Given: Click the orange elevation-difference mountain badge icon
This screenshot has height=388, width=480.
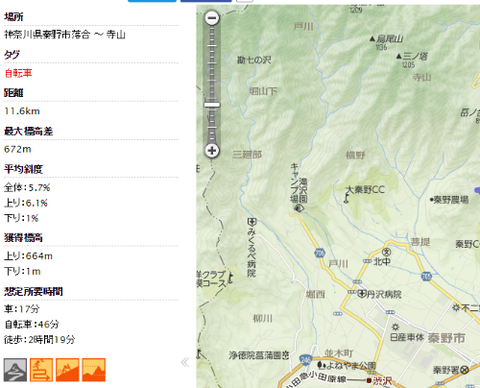Looking at the screenshot, I should point(94,370).
